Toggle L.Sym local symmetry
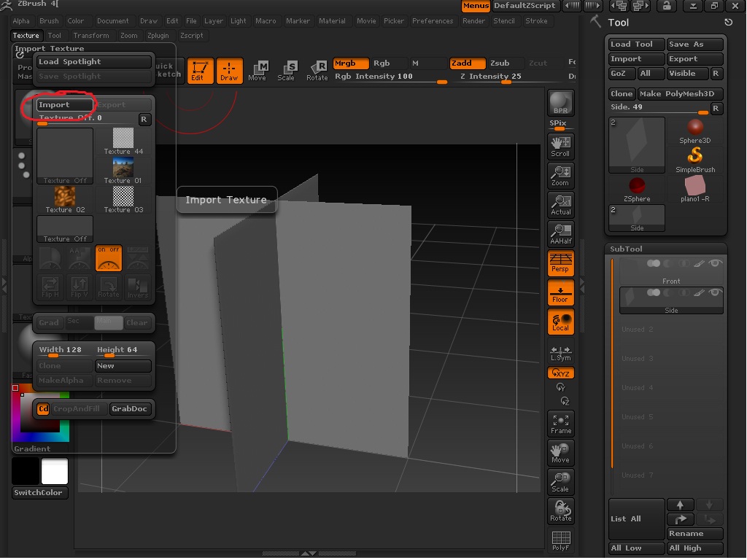Viewport: 747px width, 560px height. click(x=561, y=354)
